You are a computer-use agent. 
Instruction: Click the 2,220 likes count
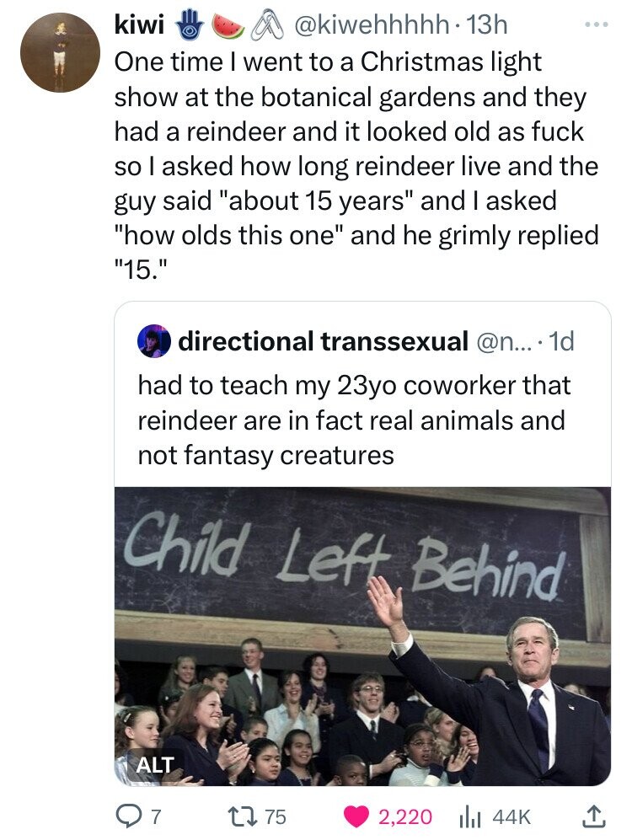coord(406,816)
